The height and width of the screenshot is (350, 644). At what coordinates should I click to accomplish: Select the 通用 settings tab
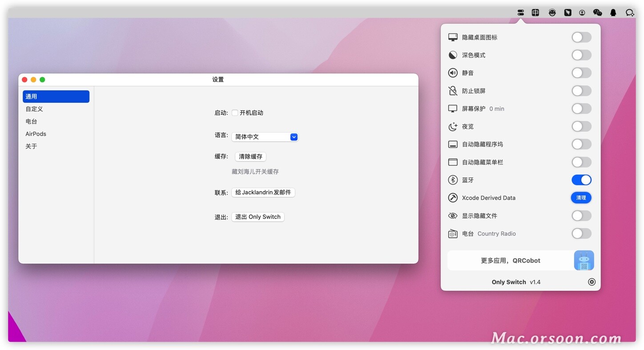56,97
